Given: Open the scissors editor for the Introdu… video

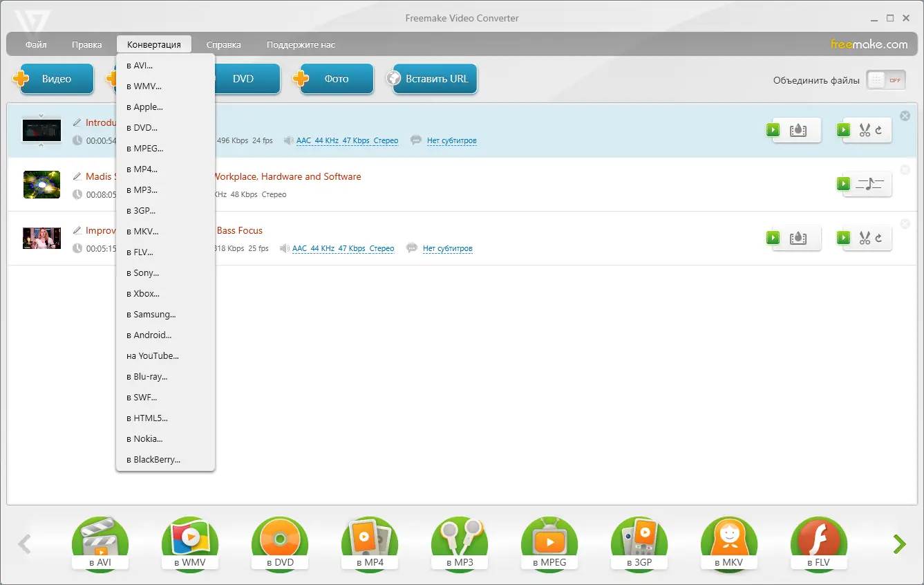Looking at the screenshot, I should [864, 130].
